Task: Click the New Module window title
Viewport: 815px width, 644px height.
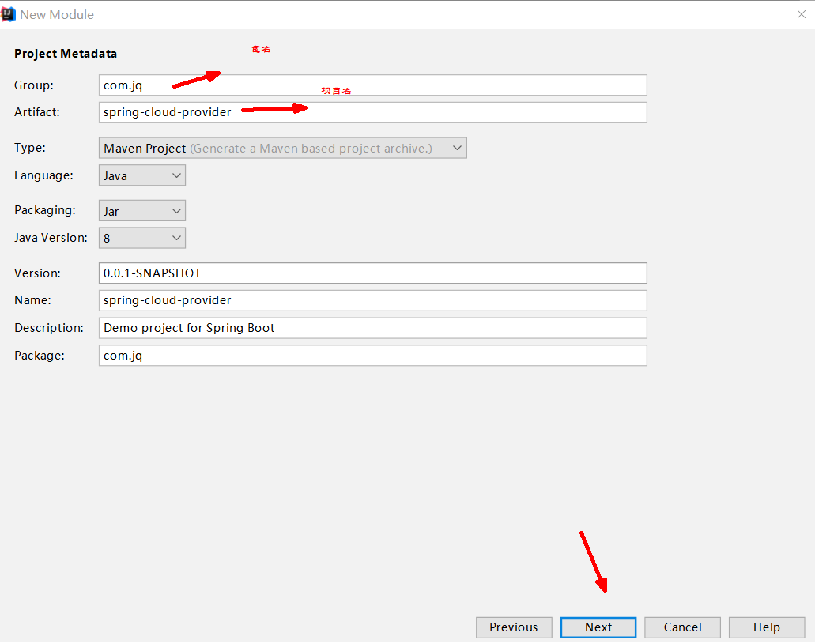Action: (x=57, y=14)
